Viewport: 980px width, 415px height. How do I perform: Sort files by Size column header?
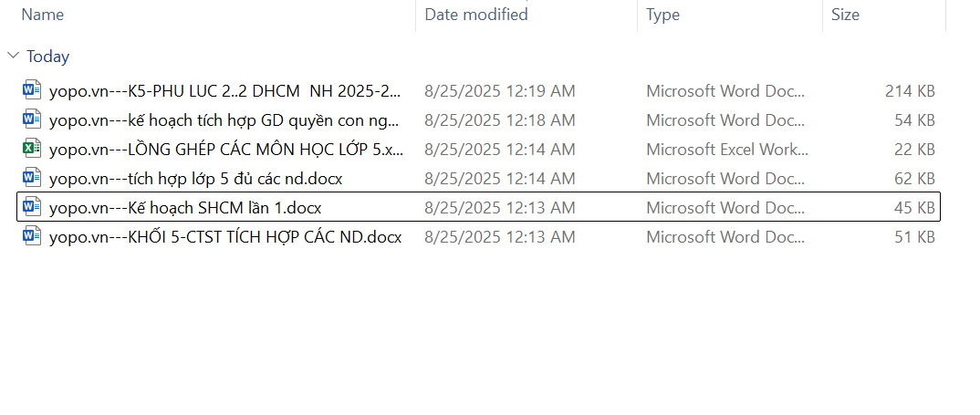point(845,15)
